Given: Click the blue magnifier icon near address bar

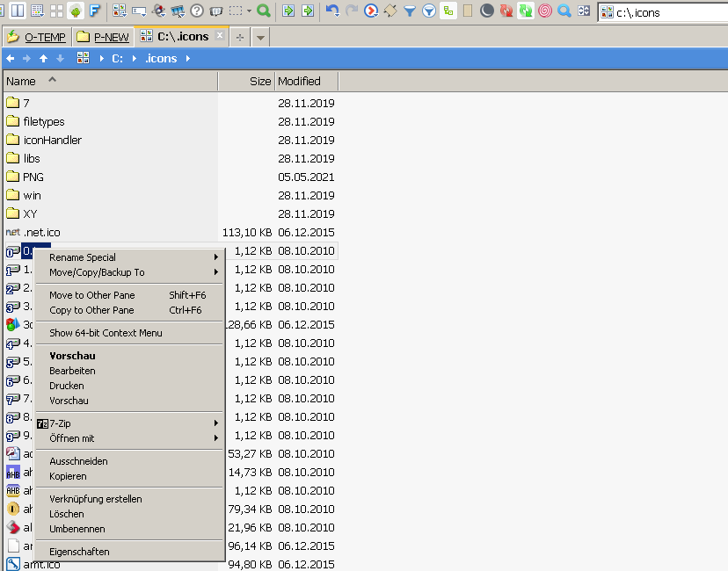Looking at the screenshot, I should (x=564, y=11).
